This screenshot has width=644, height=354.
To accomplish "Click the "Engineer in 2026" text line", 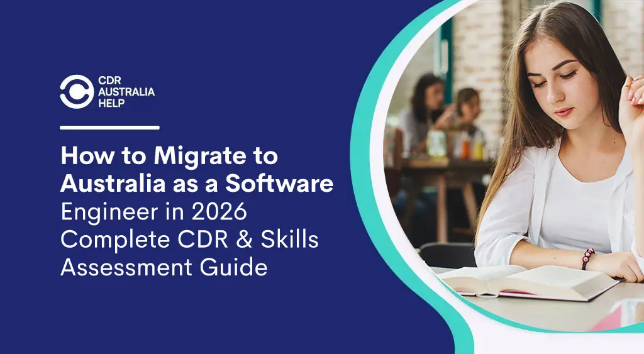I will click(x=156, y=212).
